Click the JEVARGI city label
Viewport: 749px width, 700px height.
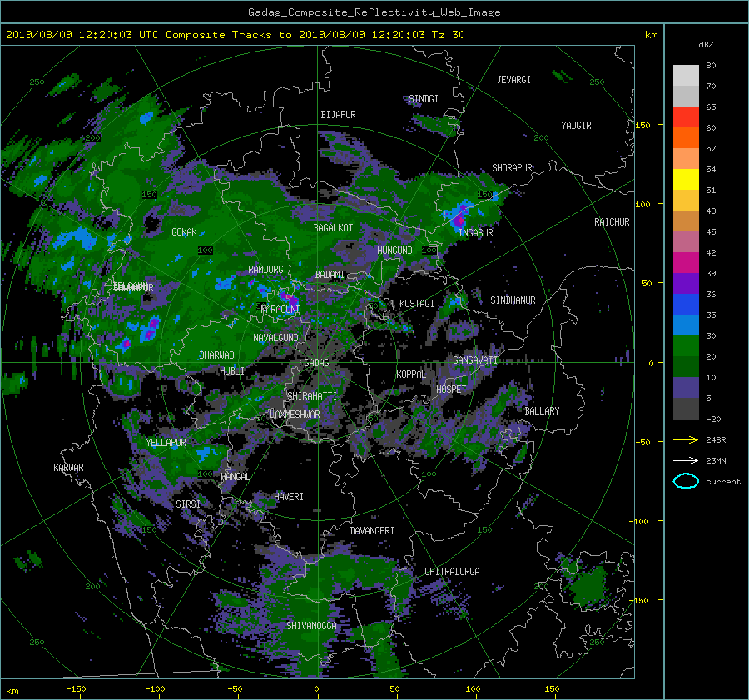tap(513, 80)
